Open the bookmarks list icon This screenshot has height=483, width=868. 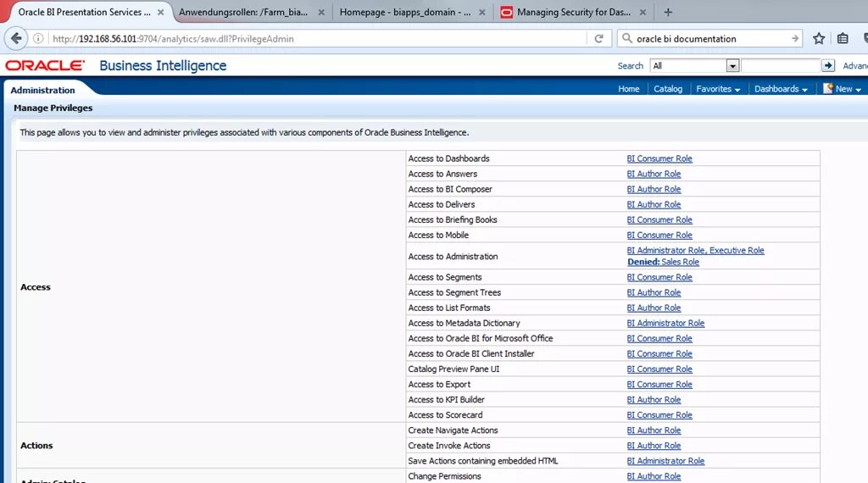843,39
